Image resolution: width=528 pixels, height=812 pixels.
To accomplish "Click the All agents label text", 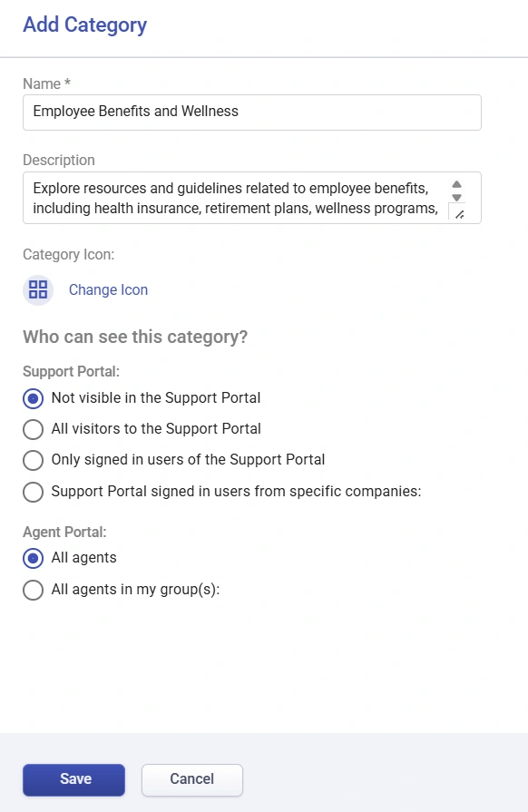I will pyautogui.click(x=83, y=558).
